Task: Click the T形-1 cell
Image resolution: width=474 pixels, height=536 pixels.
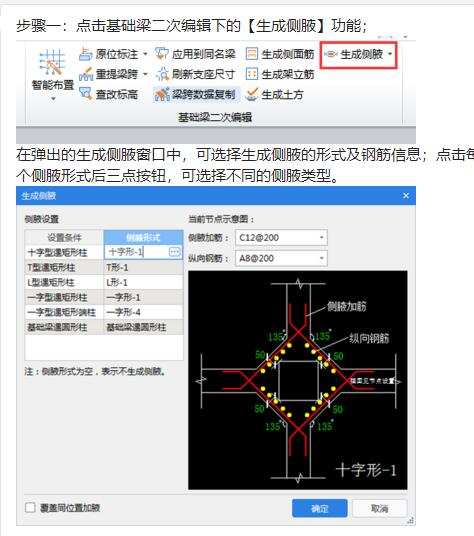Action: coord(143,267)
